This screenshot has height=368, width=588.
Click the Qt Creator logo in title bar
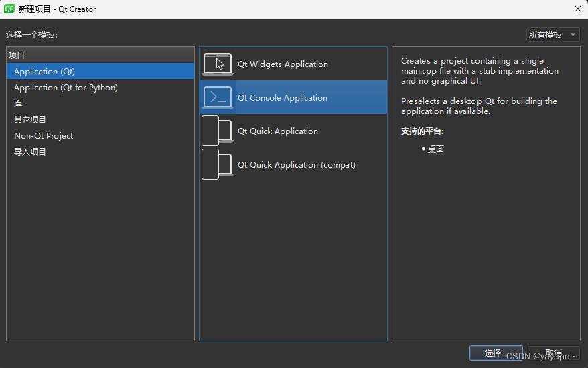point(9,9)
